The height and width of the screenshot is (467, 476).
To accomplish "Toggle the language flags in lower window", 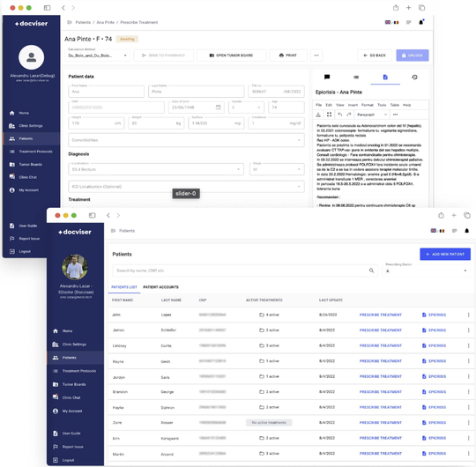I will (x=437, y=231).
